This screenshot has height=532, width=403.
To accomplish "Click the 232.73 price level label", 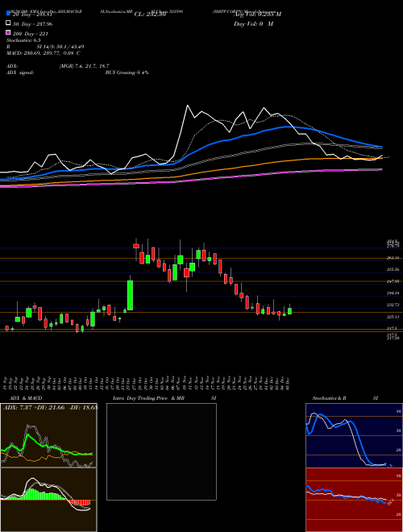I will click(393, 305).
